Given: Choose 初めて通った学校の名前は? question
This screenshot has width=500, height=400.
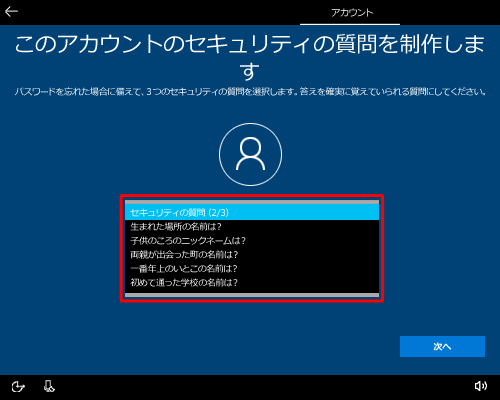Looking at the screenshot, I should pos(252,283).
